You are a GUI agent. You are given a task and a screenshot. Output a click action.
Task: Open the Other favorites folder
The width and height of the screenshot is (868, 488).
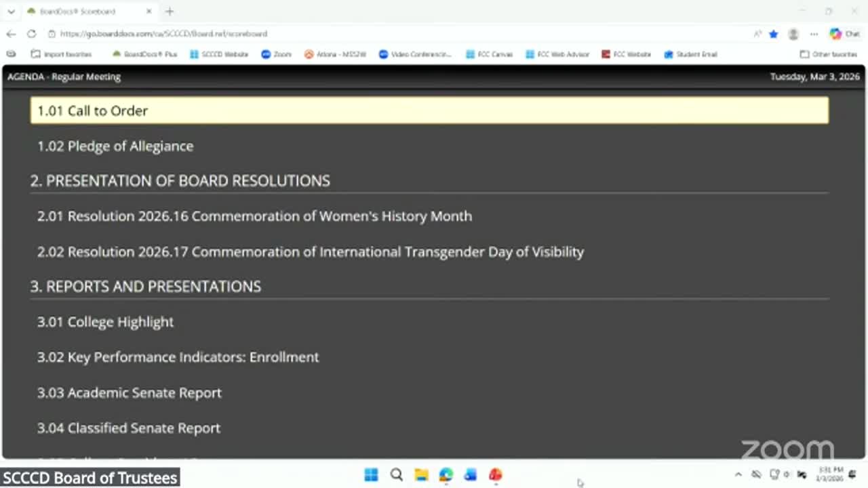(x=828, y=54)
